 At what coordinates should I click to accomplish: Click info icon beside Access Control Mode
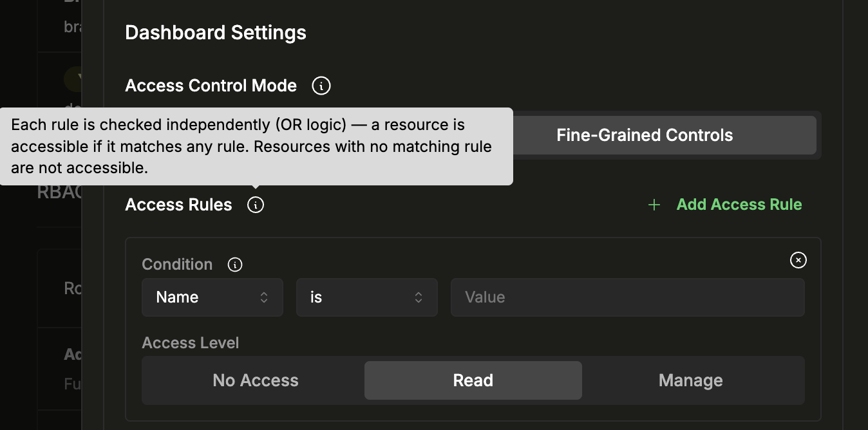click(321, 86)
